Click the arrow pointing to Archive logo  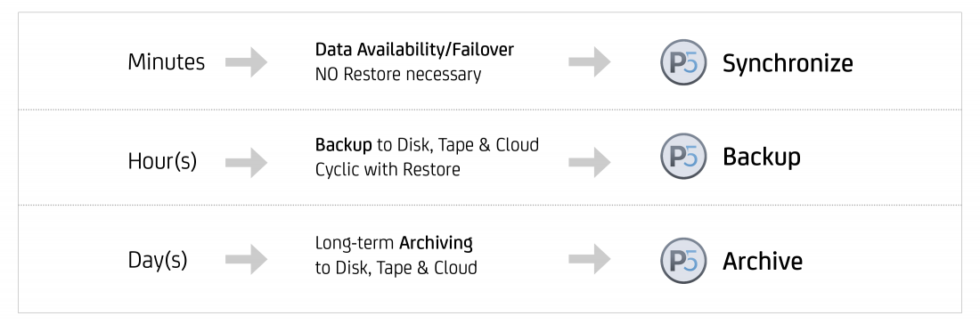(590, 259)
